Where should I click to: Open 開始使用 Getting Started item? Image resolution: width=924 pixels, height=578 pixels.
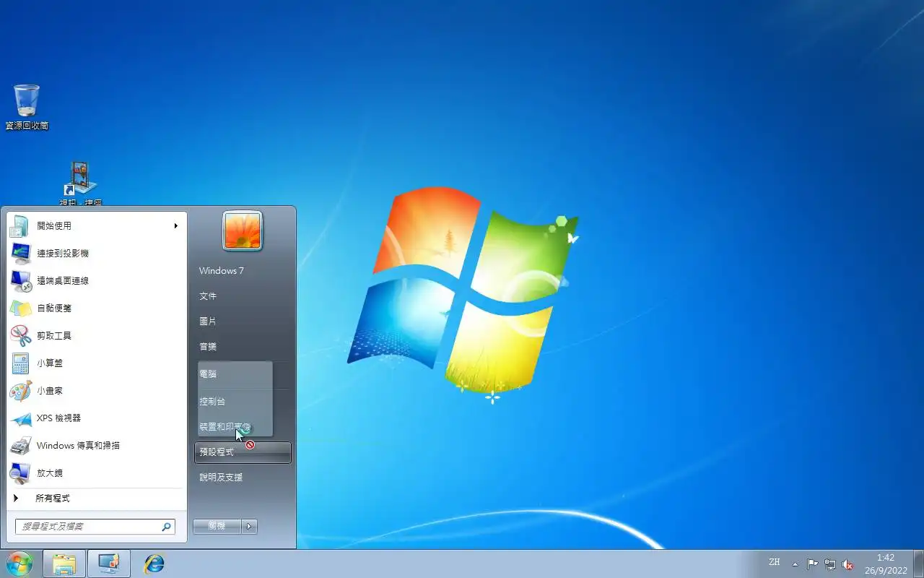[97, 225]
